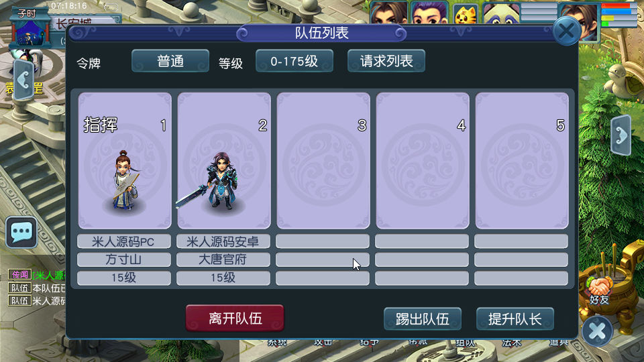
Task: Click the 踢出队伍 kick button
Action: pos(422,319)
